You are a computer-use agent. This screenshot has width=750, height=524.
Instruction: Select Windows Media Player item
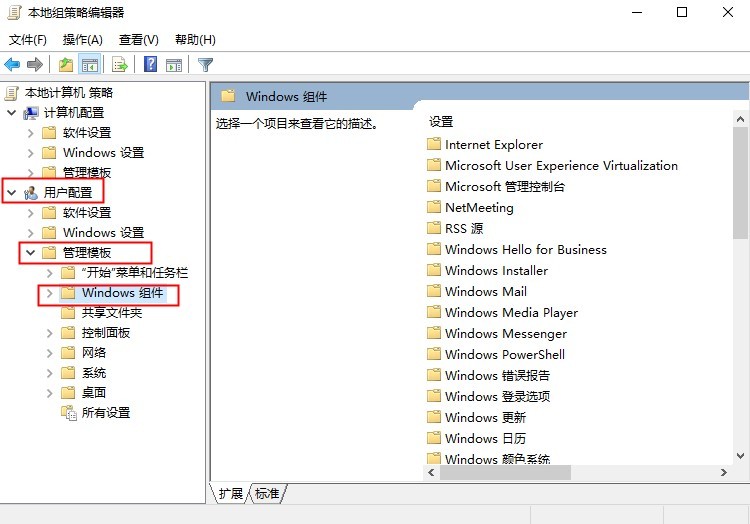511,313
